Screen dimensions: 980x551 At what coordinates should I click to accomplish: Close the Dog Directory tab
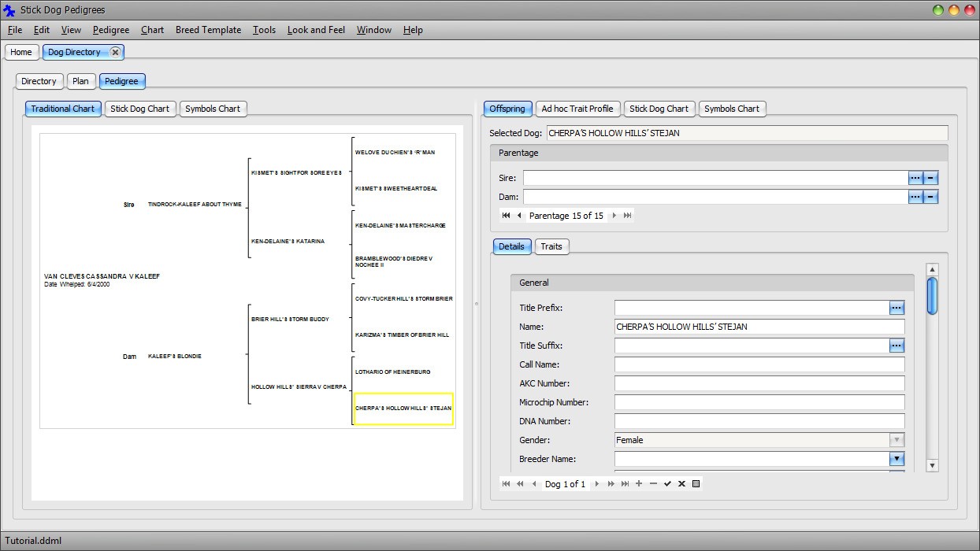[x=115, y=52]
